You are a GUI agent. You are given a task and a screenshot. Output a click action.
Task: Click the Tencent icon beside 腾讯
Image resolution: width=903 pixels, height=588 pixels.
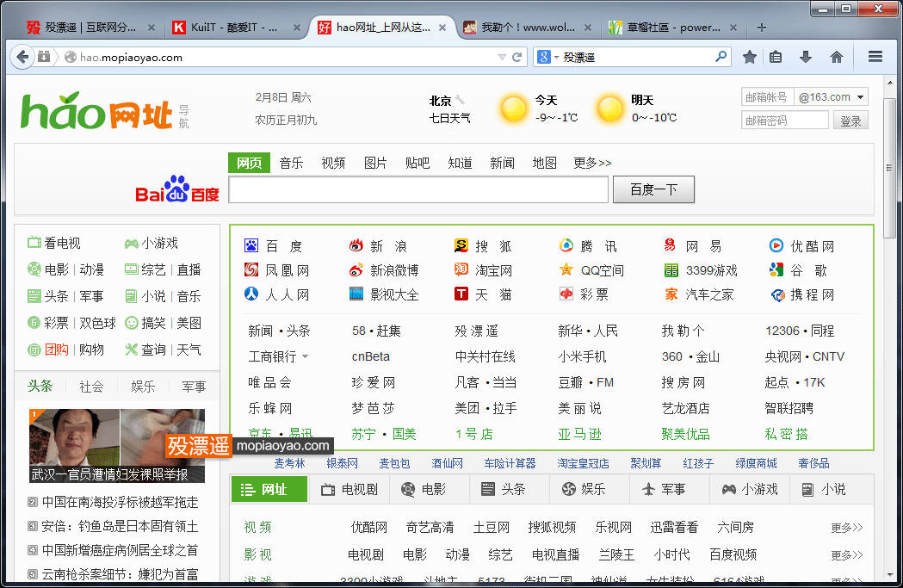(566, 246)
